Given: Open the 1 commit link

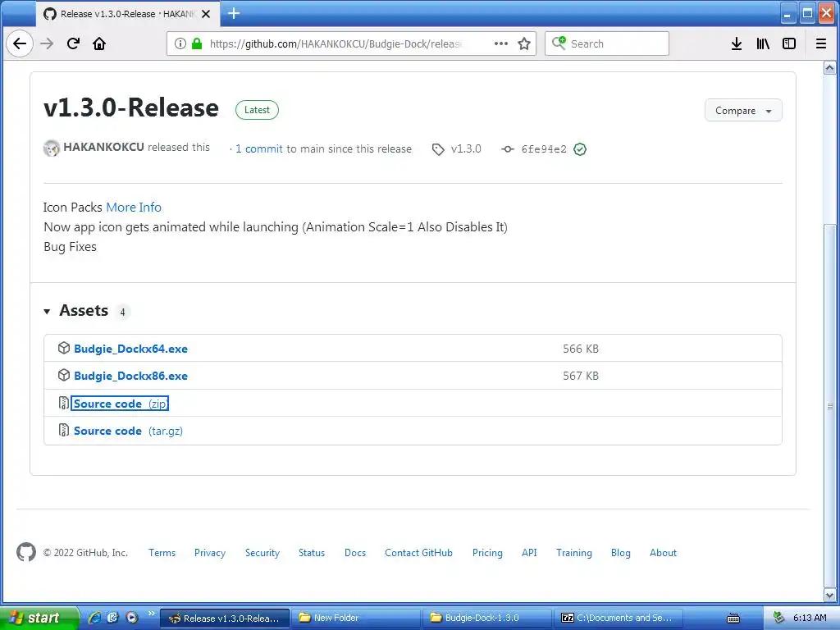Looking at the screenshot, I should [x=259, y=149].
